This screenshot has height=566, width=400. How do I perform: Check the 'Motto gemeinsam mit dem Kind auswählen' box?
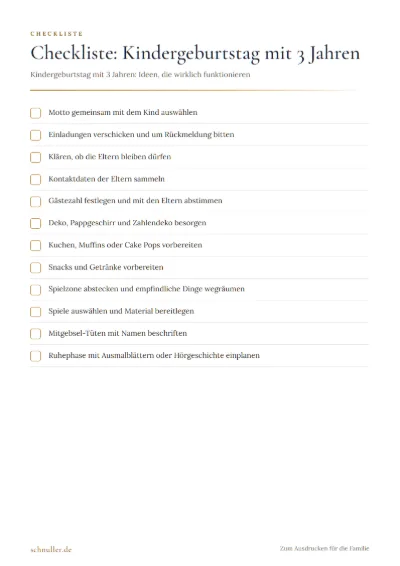click(x=35, y=113)
